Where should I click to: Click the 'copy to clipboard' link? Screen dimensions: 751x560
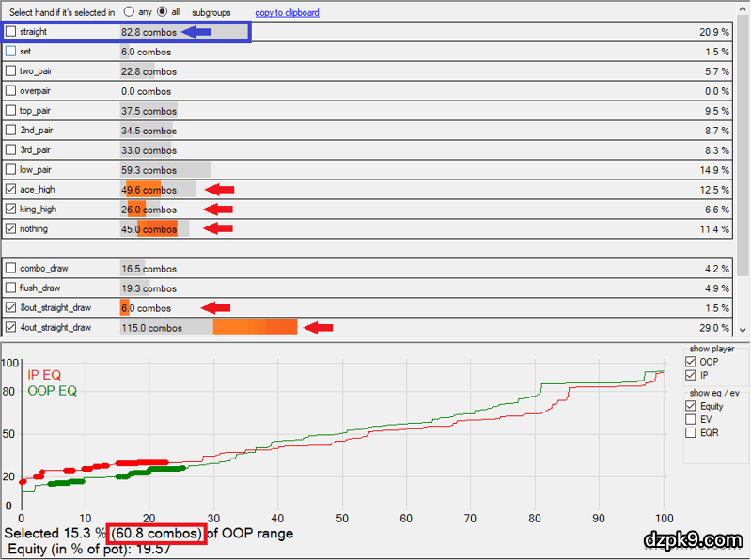pyautogui.click(x=287, y=12)
